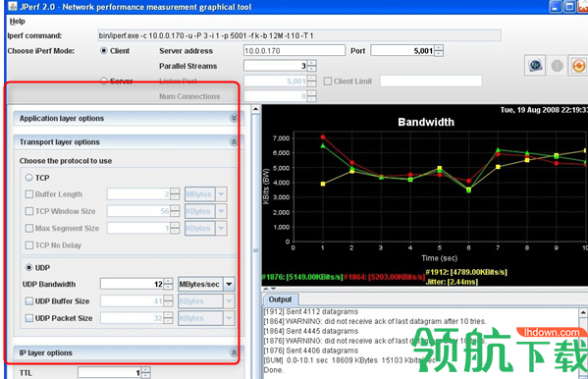Click the red #1864 stream legend entry

384,277
